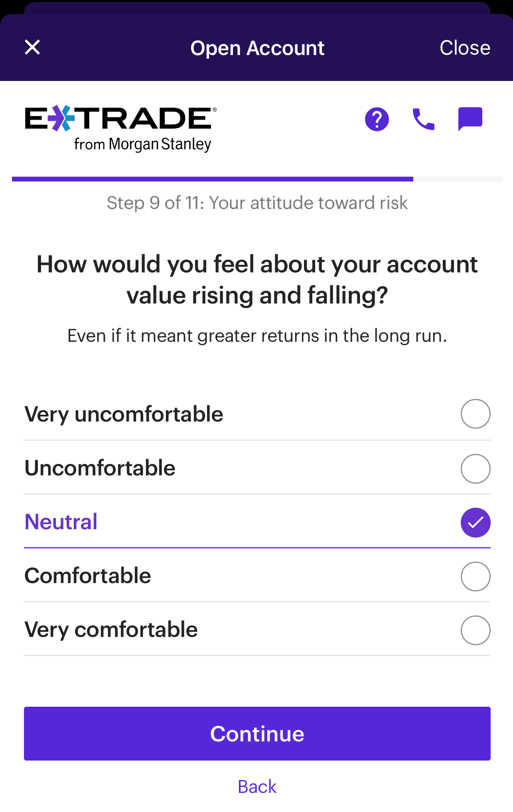Pick Very comfortable for your risk attitude
Image resolution: width=513 pixels, height=812 pixels.
click(475, 630)
